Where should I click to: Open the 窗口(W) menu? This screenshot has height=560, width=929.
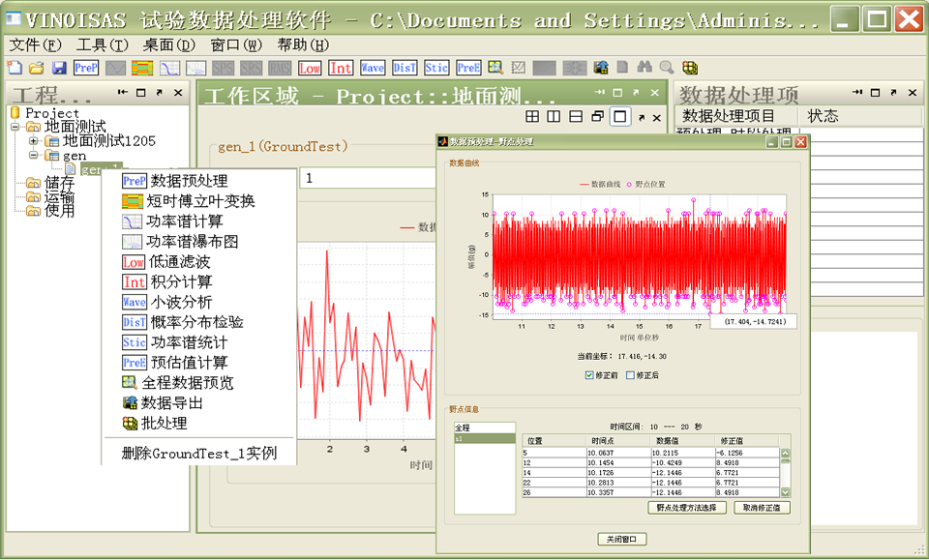point(236,45)
